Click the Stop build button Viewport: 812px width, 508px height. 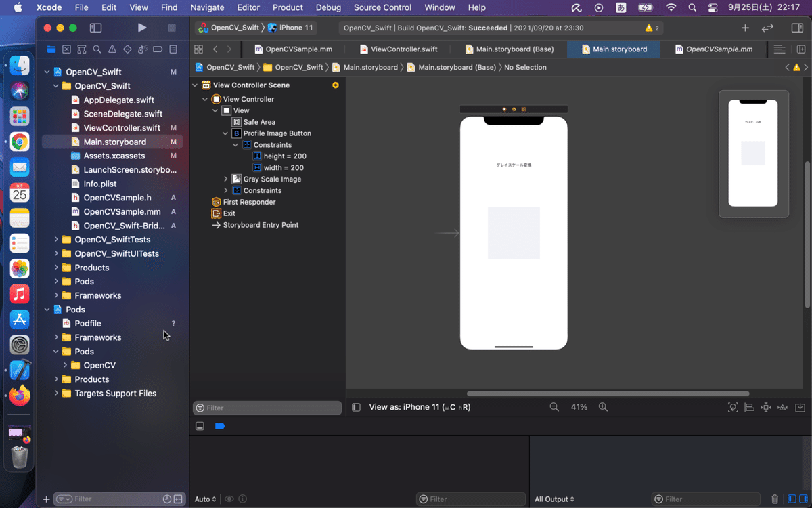click(172, 28)
